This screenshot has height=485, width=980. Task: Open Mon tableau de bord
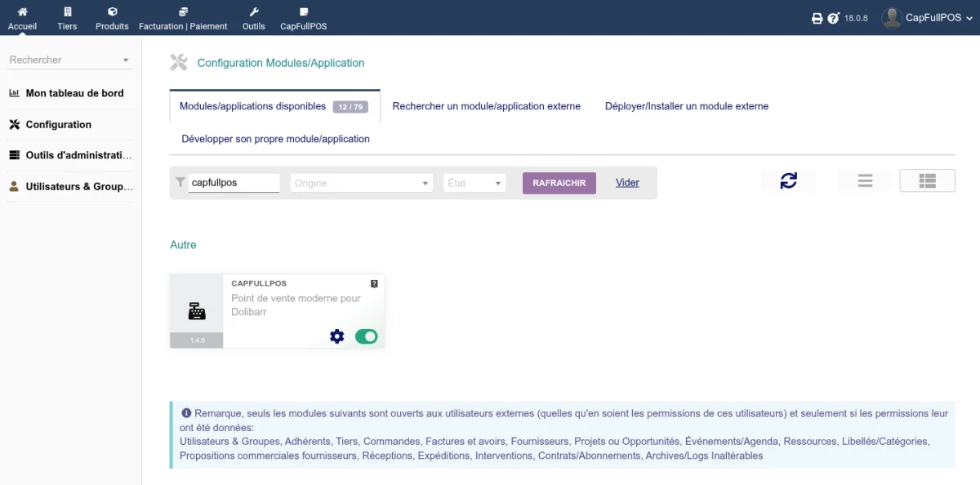(x=74, y=93)
